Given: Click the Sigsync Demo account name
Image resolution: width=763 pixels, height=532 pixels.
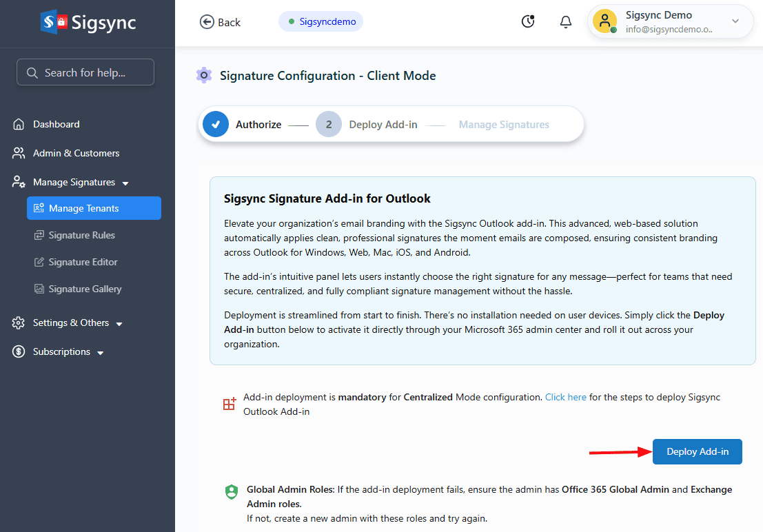Looking at the screenshot, I should [658, 15].
